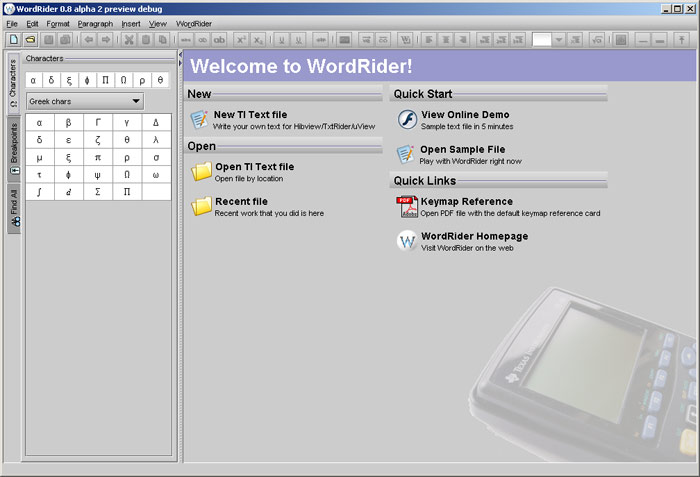Insert ω from the Greek chars grid

click(x=156, y=175)
